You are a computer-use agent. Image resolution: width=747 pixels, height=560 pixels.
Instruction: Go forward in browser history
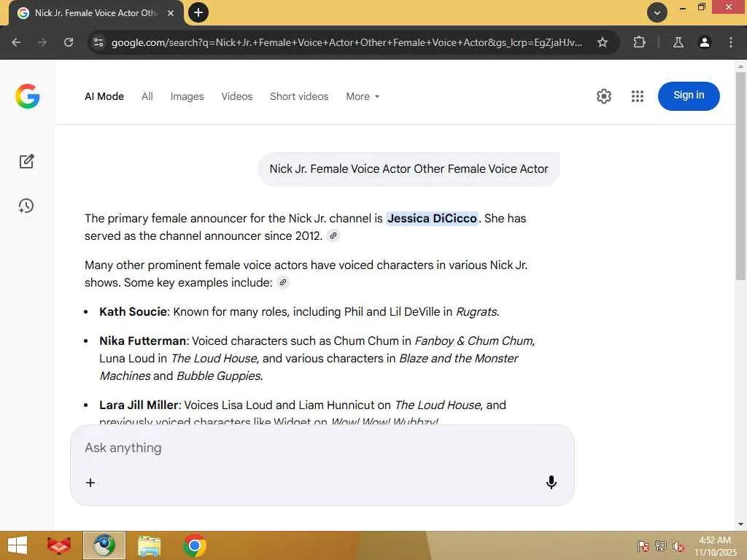pyautogui.click(x=42, y=42)
